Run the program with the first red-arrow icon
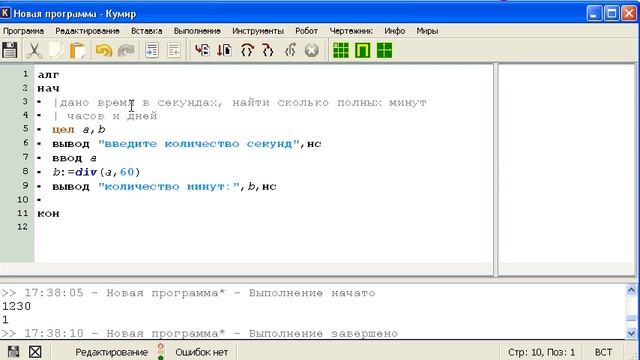 tap(202, 51)
